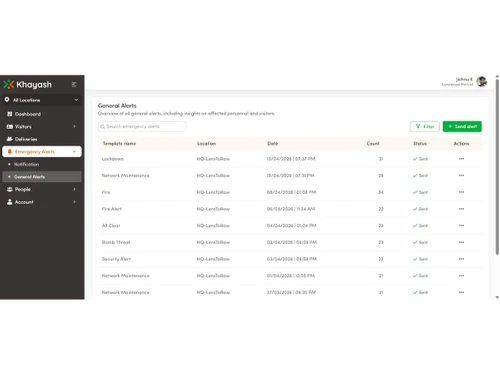Click the Emergency Alerts bell icon
This screenshot has width=500, height=375.
click(10, 152)
